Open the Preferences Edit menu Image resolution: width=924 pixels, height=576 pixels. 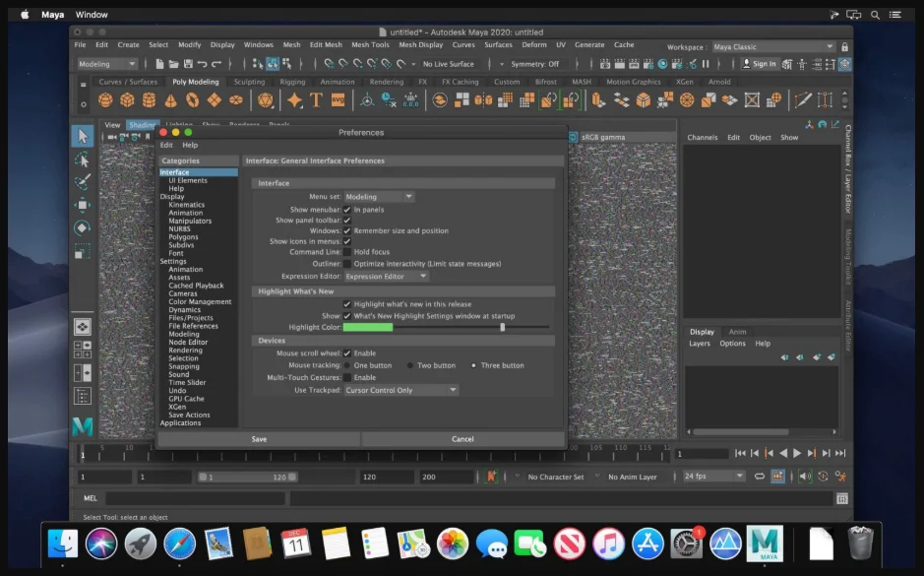click(166, 145)
